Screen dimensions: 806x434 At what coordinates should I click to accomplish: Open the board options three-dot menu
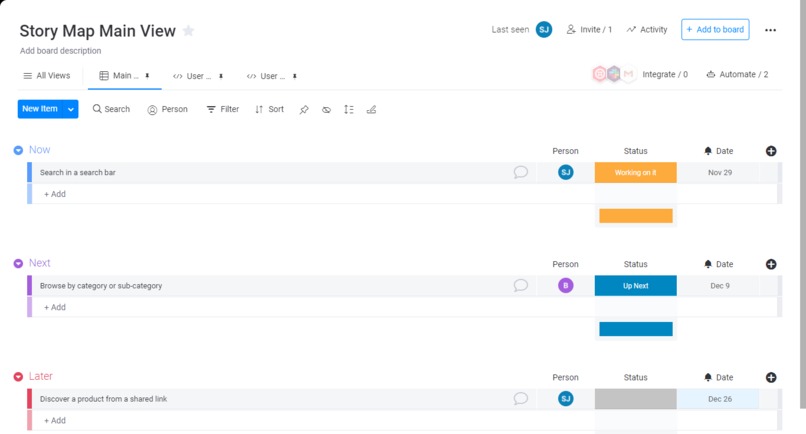770,30
